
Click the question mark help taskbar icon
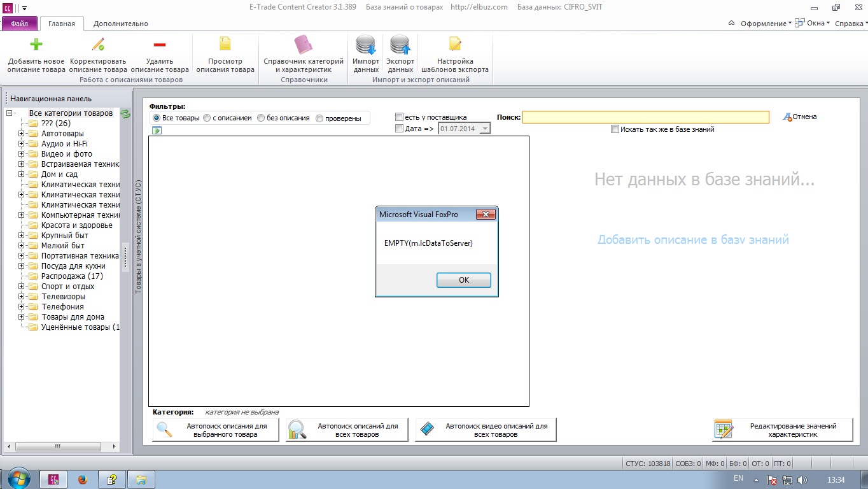(x=112, y=479)
